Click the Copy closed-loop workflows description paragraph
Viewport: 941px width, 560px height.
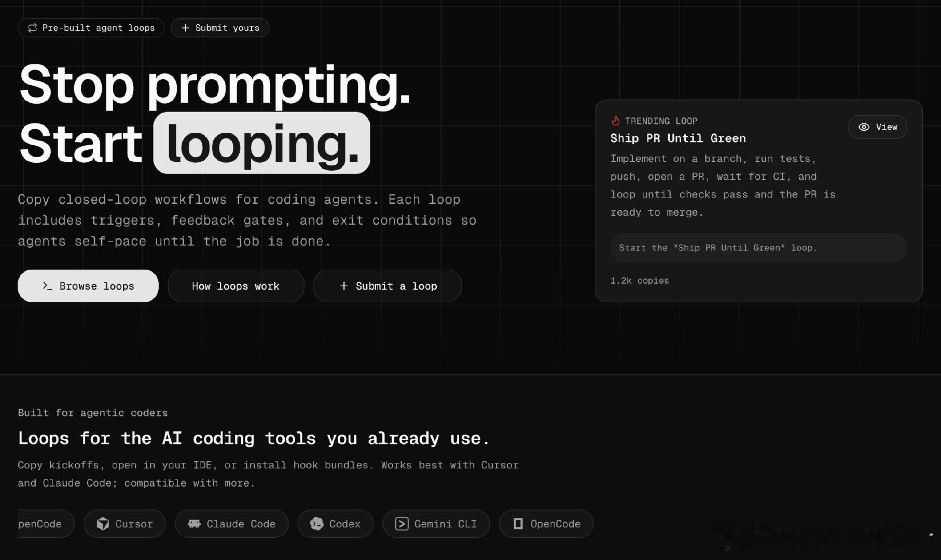247,220
